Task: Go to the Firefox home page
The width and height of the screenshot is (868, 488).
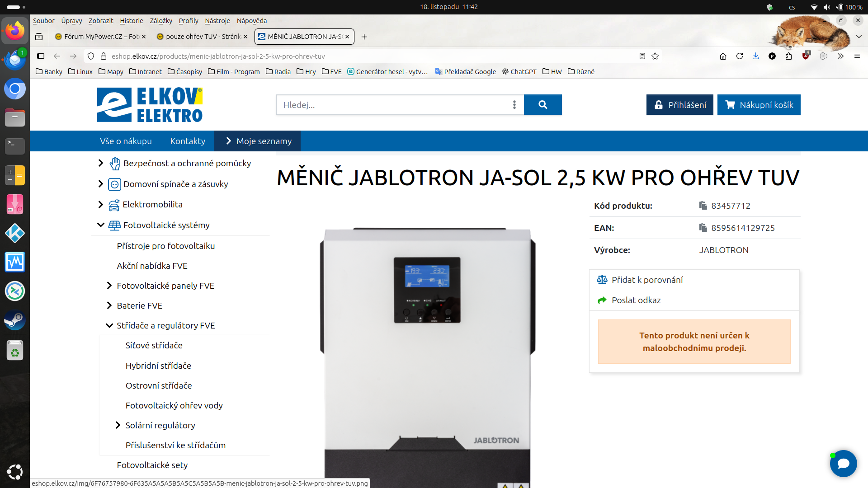Action: (723, 56)
